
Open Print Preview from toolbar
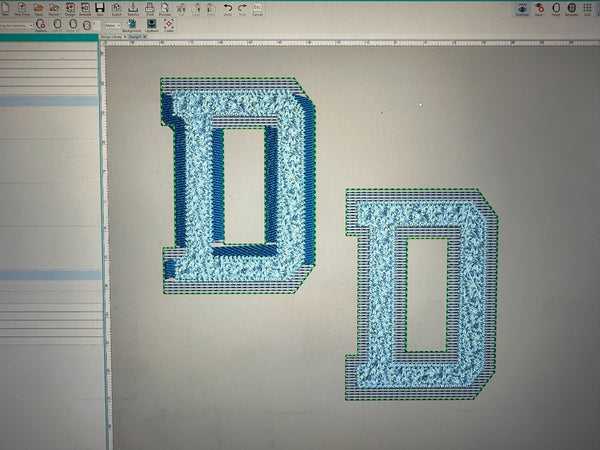tap(165, 9)
